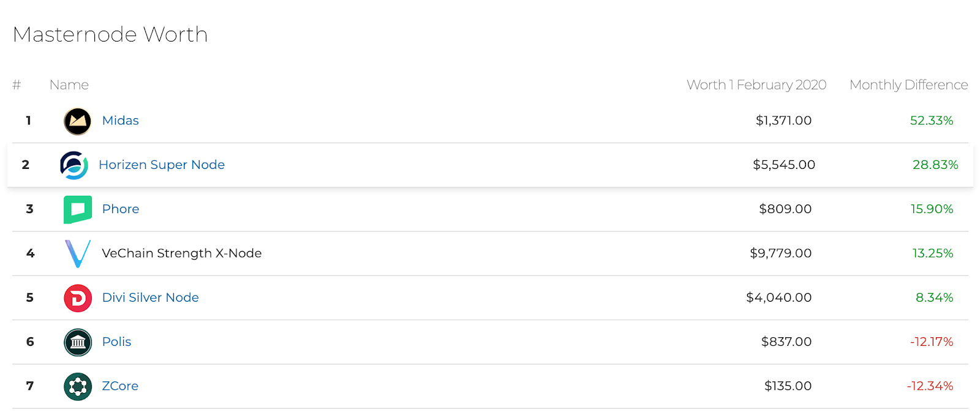
Task: Click the red Divi logo icon
Action: (x=78, y=298)
